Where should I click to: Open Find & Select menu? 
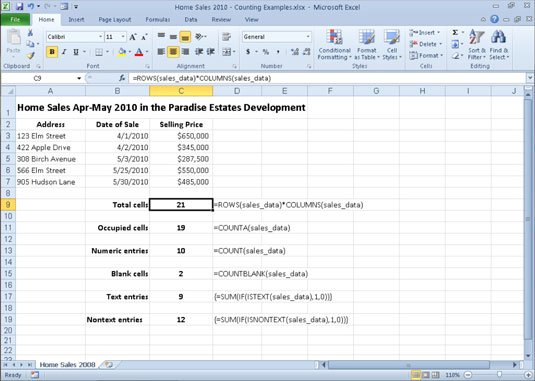(x=498, y=45)
